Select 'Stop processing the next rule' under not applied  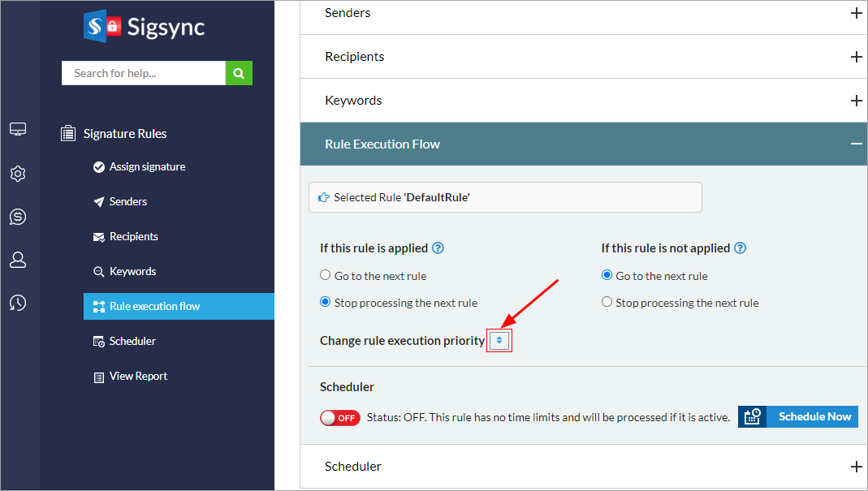[607, 303]
